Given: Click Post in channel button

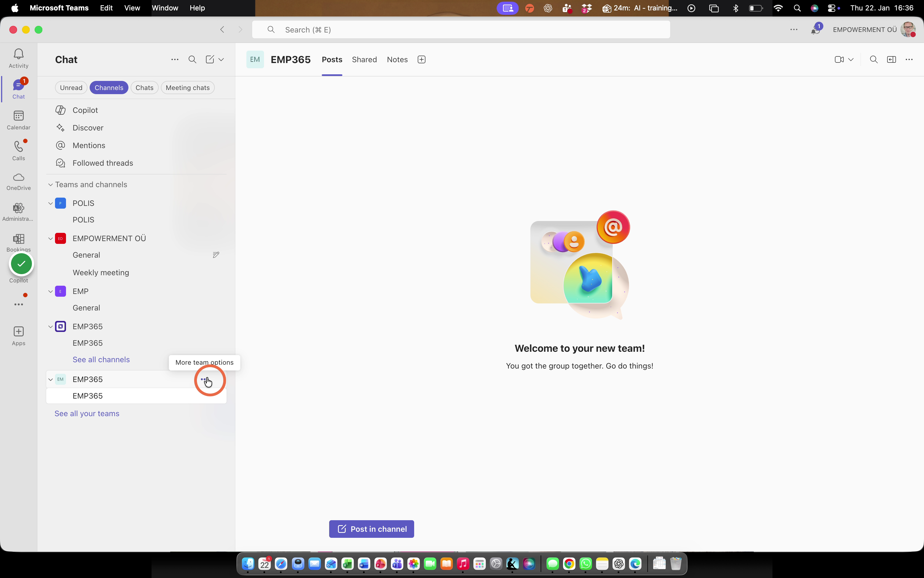Looking at the screenshot, I should click(x=372, y=529).
